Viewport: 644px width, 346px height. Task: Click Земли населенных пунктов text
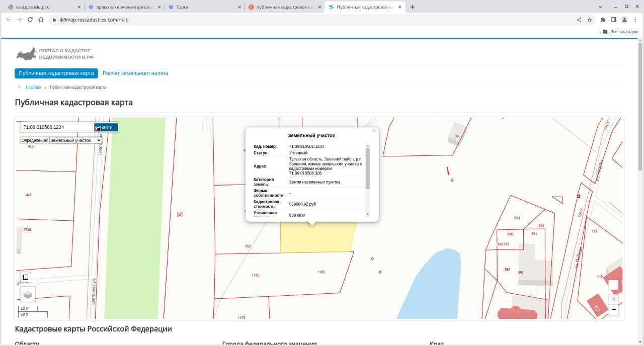[x=314, y=182]
